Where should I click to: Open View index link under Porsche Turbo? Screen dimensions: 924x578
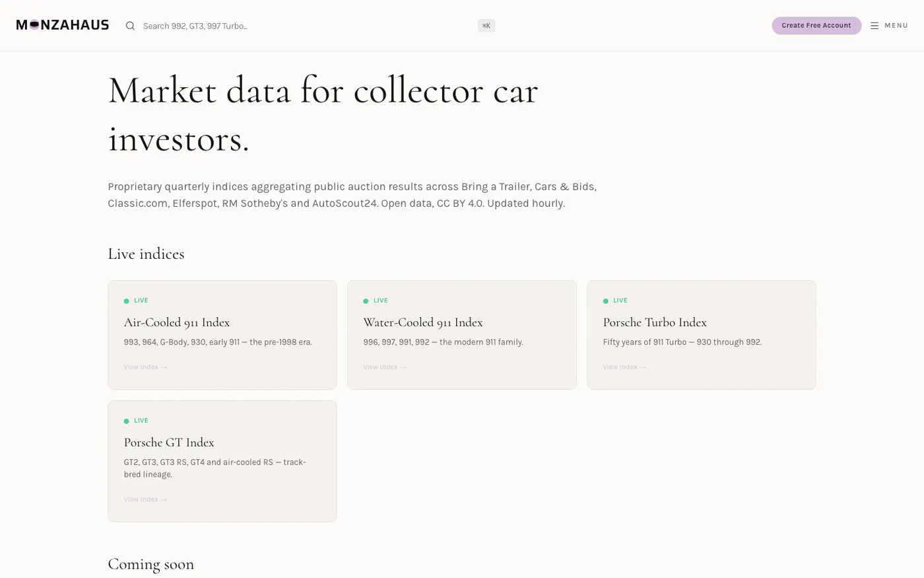(624, 367)
